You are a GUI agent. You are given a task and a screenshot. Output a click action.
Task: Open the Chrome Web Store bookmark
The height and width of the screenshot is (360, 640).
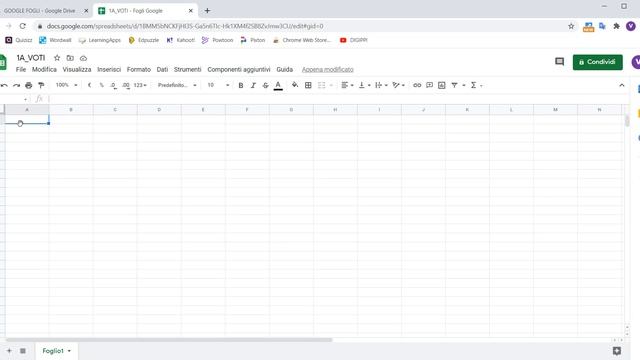[302, 40]
